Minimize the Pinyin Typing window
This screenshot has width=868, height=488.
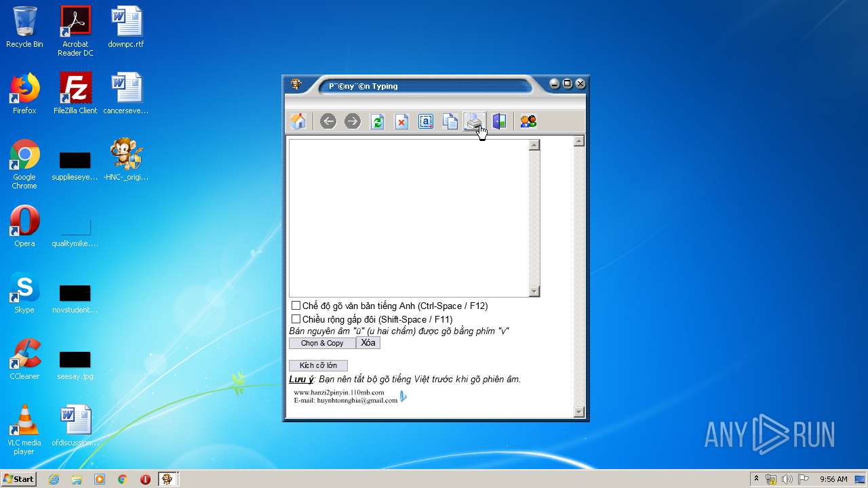point(555,84)
